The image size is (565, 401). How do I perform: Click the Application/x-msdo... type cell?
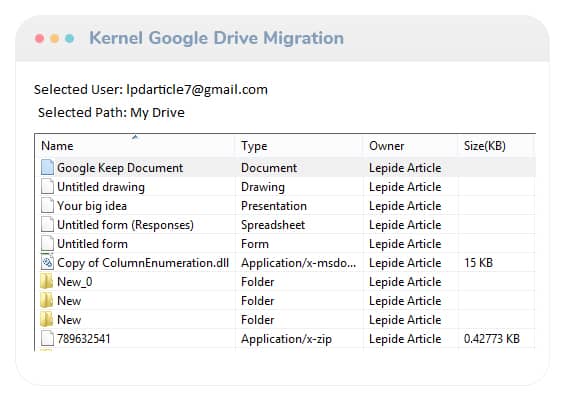coord(298,263)
